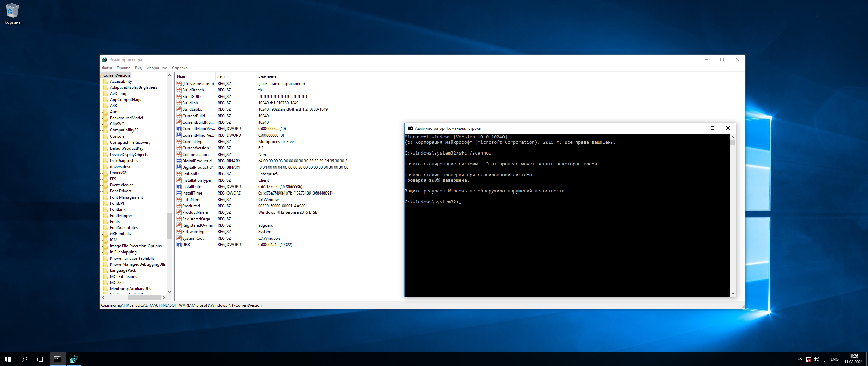The image size is (868, 366).
Task: Select the Fonts key folder icon
Action: point(106,222)
